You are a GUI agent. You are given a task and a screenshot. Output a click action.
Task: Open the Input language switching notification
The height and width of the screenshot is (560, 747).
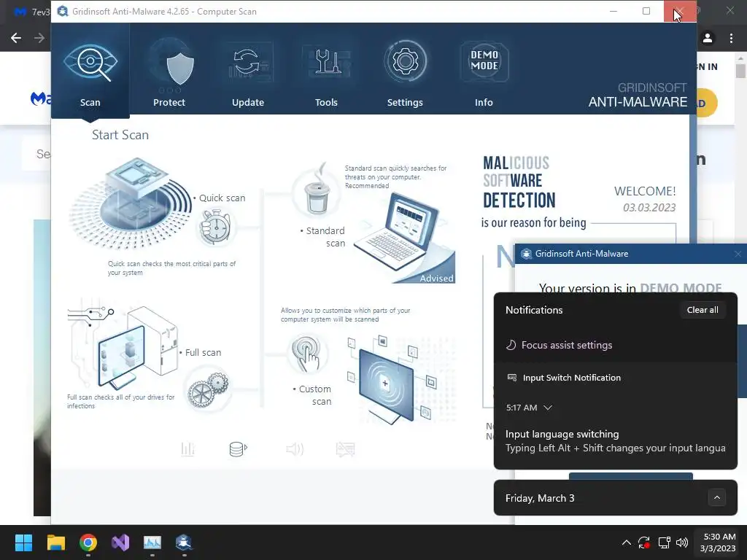[x=616, y=441]
